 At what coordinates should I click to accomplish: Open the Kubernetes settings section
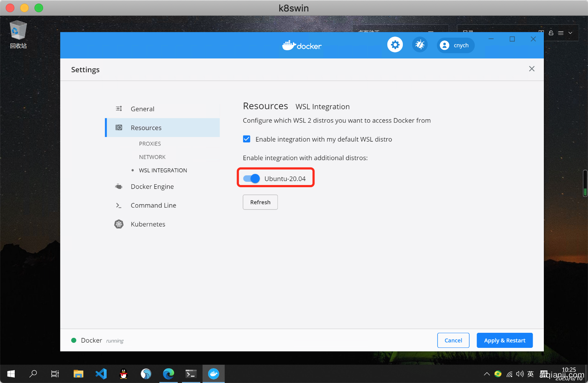pos(148,224)
